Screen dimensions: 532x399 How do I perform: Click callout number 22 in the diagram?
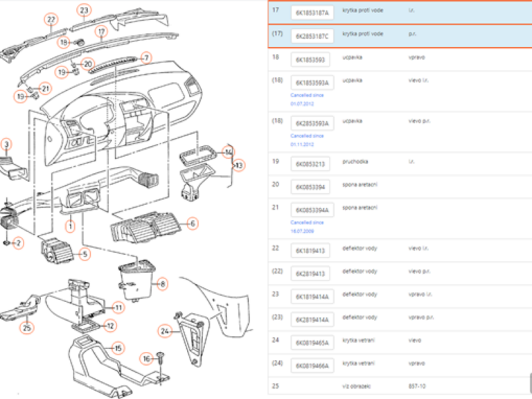(x=50, y=19)
